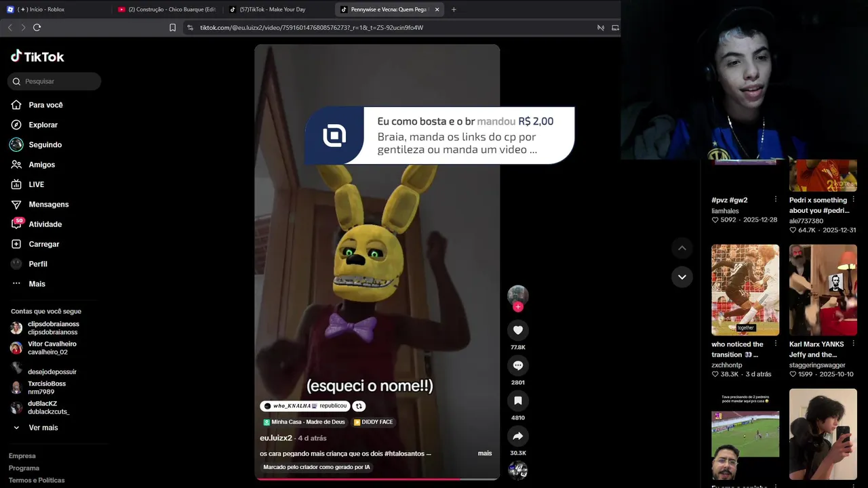The height and width of the screenshot is (488, 868).
Task: Go to previous video with up chevron
Action: tap(682, 248)
